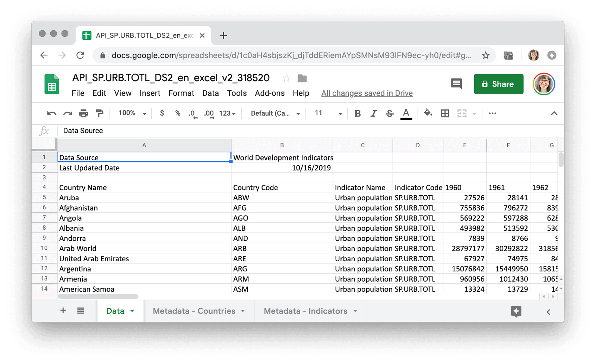This screenshot has width=596, height=364.
Task: Switch to Metadata - Countries sheet tab
Action: coord(194,311)
